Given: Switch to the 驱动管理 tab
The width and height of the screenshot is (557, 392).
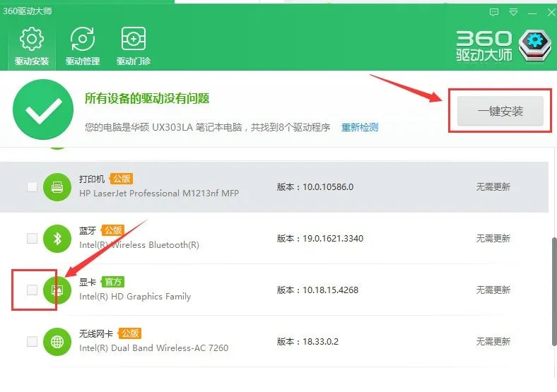Looking at the screenshot, I should tap(83, 46).
